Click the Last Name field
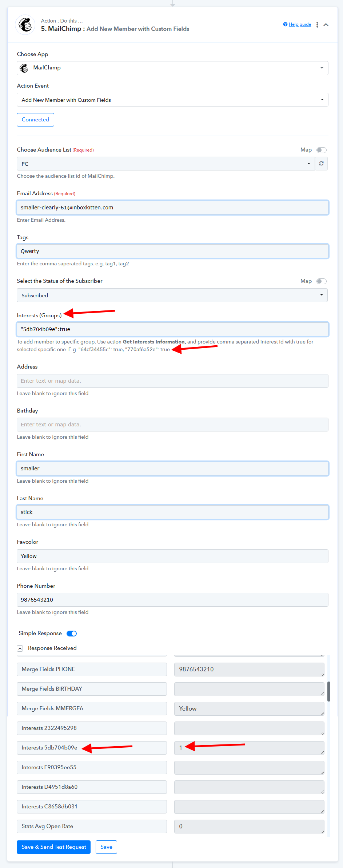The width and height of the screenshot is (343, 868). point(172,512)
